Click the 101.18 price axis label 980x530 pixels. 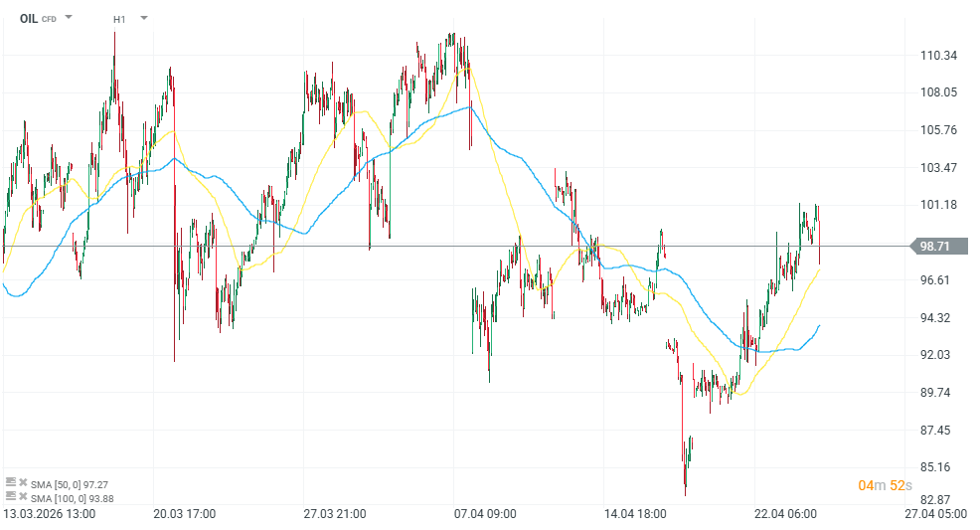pos(938,205)
